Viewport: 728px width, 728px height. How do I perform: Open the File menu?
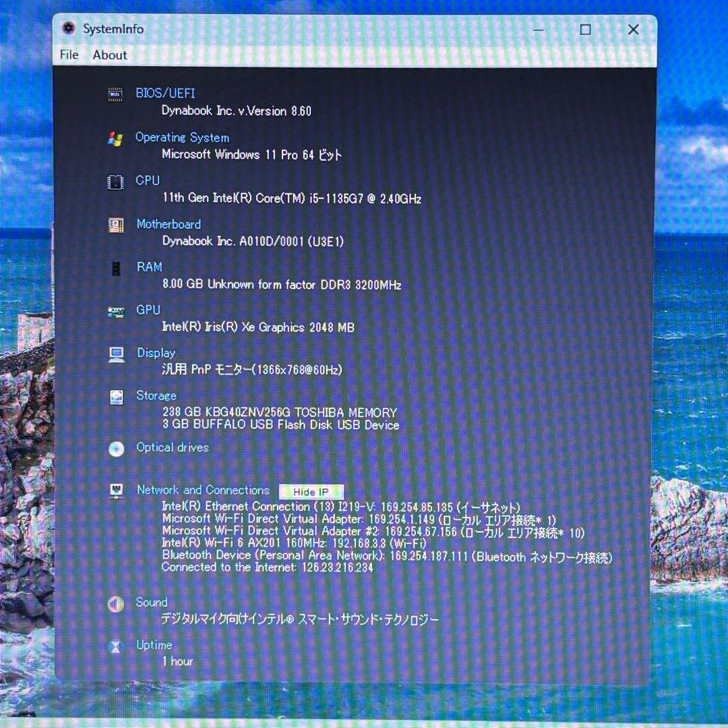coord(69,55)
